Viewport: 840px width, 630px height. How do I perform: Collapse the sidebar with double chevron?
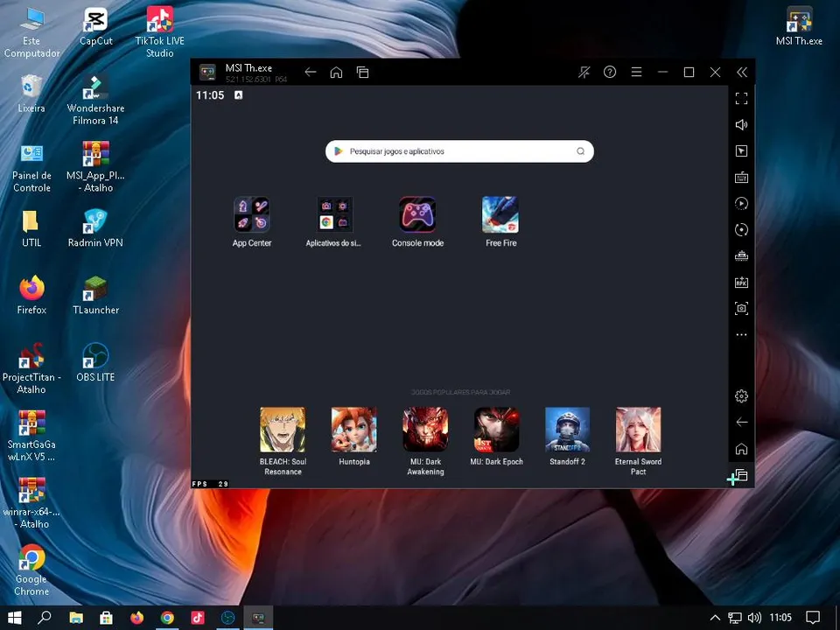tap(741, 73)
